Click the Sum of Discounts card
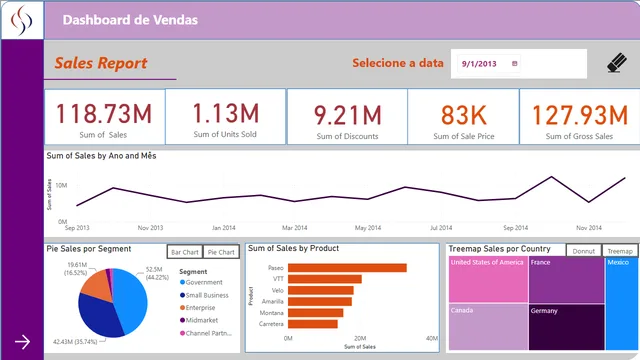 coord(347,117)
